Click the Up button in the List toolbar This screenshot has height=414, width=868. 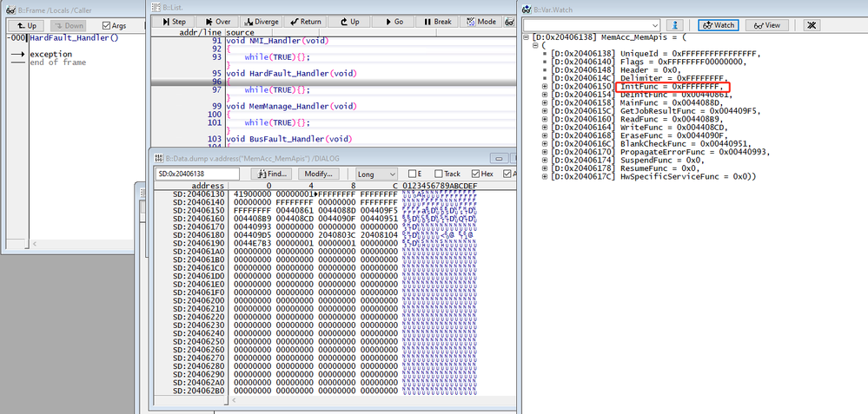[x=348, y=22]
